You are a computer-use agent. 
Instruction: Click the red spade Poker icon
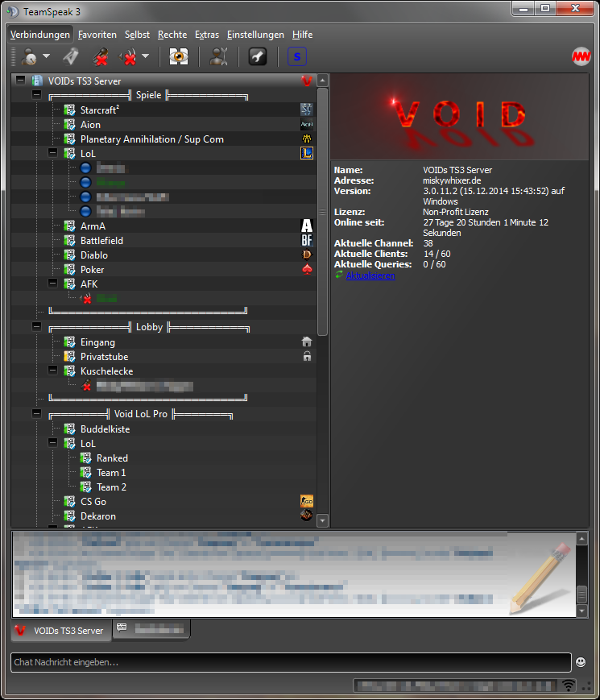click(307, 269)
